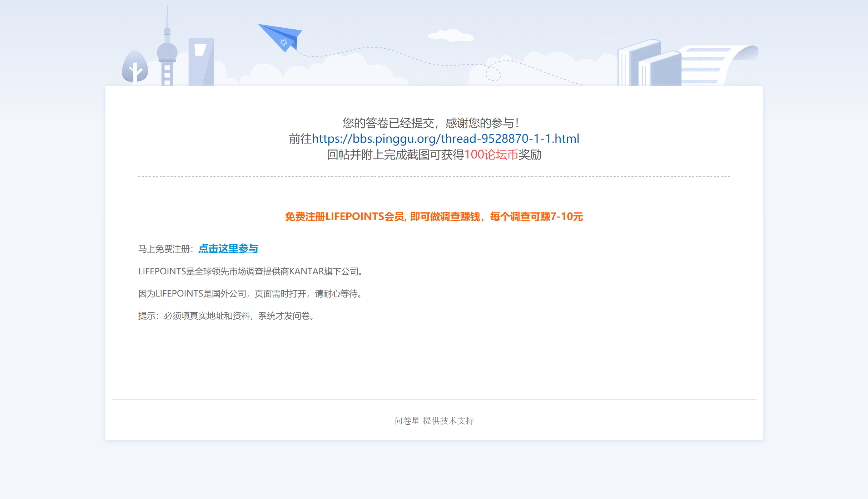Open the 问卷星 footer link
This screenshot has width=868, height=499.
[x=407, y=421]
